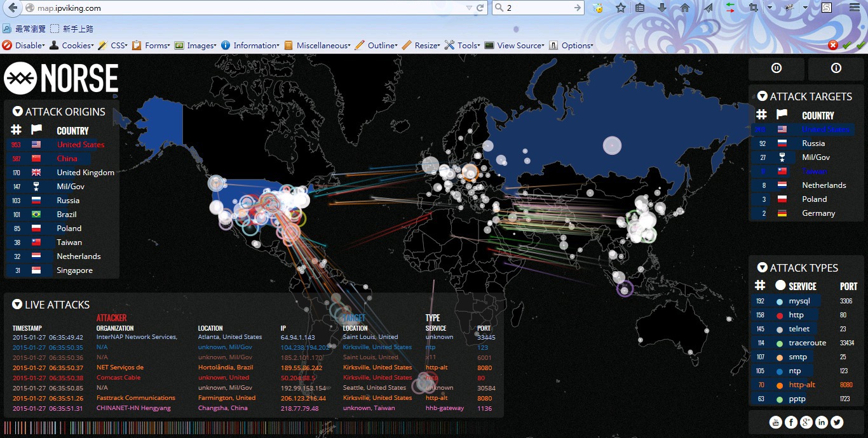Image resolution: width=868 pixels, height=438 pixels.
Task: Open the Miscellaneous toolbar menu
Action: point(318,46)
